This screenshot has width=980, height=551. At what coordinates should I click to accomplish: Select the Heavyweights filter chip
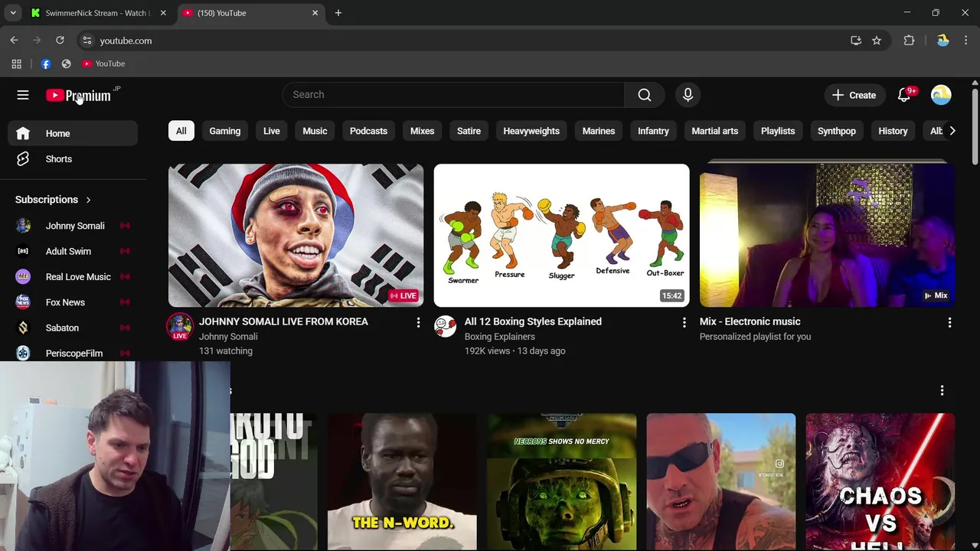(531, 131)
